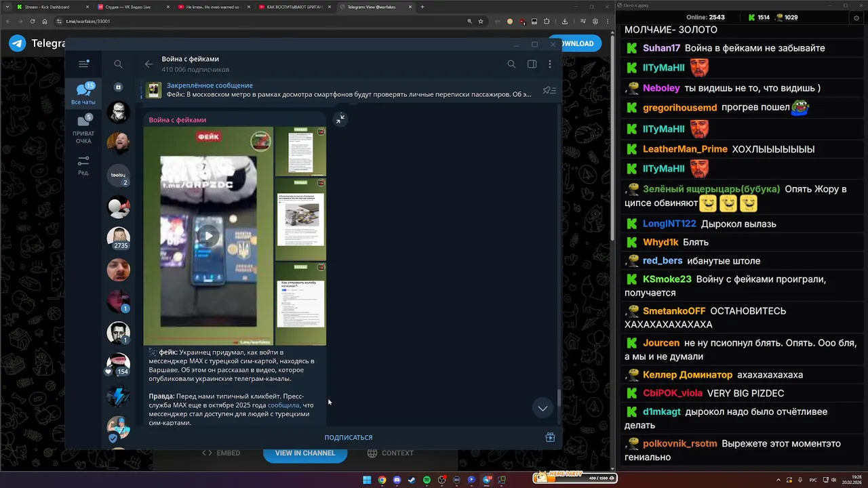This screenshot has width=868, height=488.
Task: Click username polkovnik_rsotm in stream chat
Action: pos(679,444)
